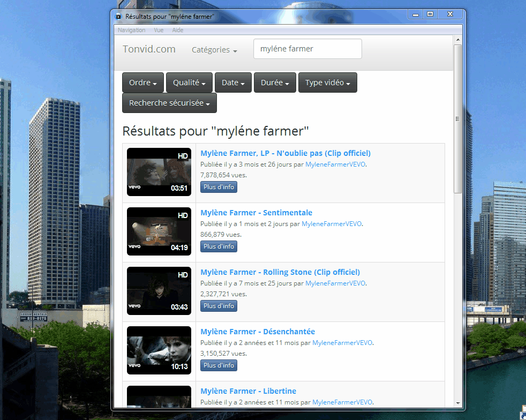This screenshot has height=420, width=526.
Task: Open the Qualité filter dropdown
Action: 189,82
